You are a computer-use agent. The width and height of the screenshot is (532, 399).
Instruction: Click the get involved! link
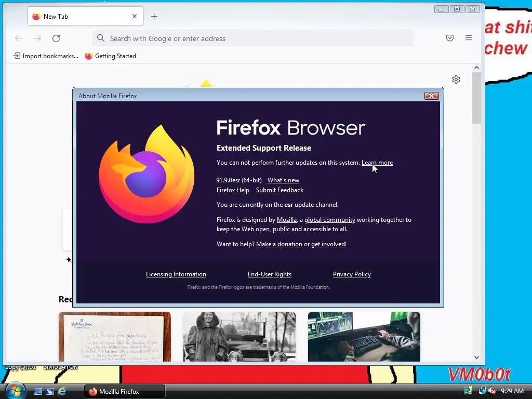pyautogui.click(x=329, y=244)
